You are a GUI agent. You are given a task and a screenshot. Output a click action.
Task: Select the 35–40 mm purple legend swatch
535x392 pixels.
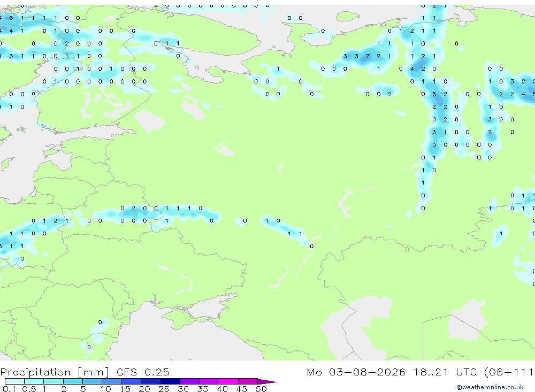pyautogui.click(x=209, y=381)
